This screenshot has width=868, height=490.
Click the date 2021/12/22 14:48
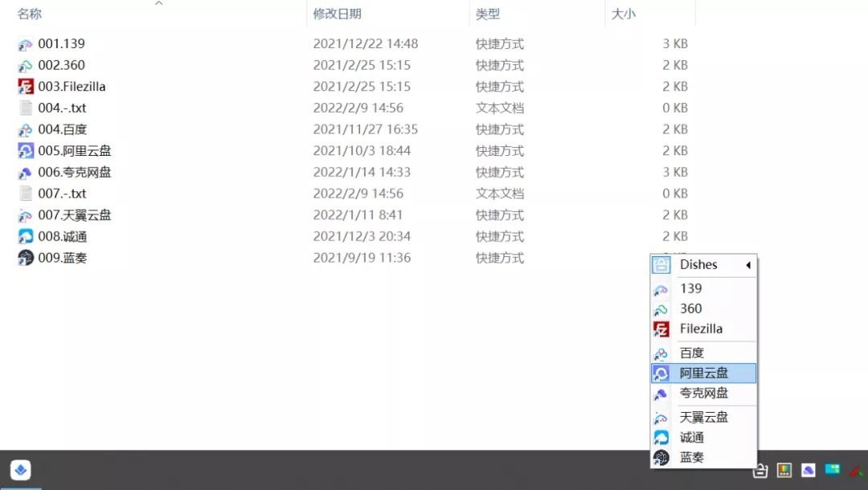(366, 43)
